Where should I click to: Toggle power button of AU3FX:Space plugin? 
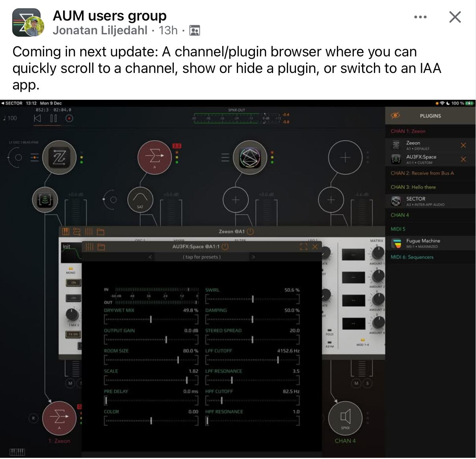(225, 247)
